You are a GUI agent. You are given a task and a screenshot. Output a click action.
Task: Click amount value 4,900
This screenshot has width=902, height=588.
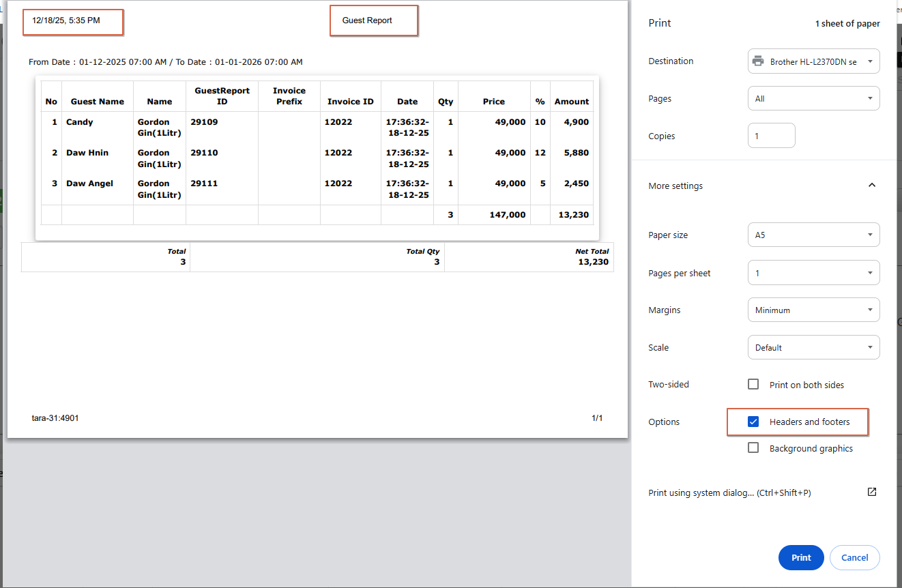click(x=577, y=122)
